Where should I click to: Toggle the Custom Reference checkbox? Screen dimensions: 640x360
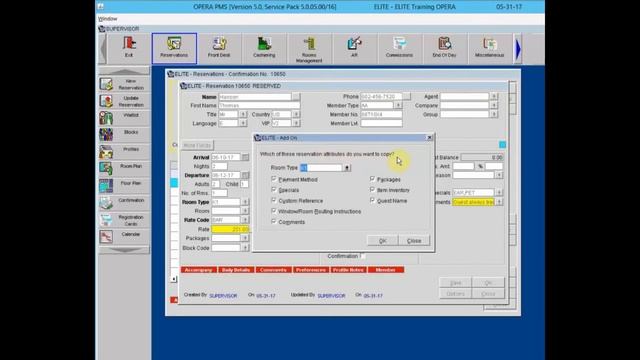(x=274, y=200)
